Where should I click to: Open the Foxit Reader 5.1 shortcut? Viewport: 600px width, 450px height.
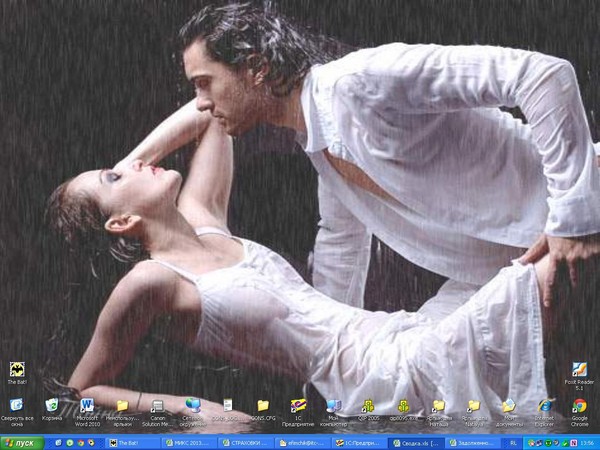click(x=579, y=376)
